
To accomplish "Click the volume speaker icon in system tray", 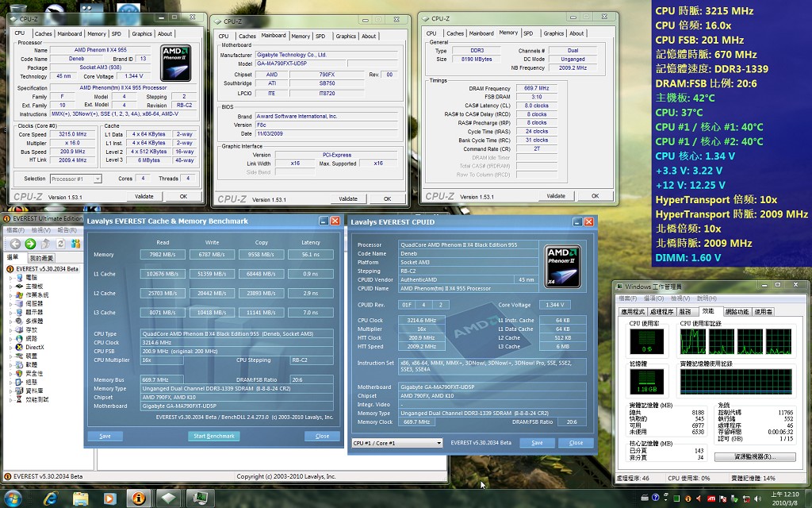I will (757, 498).
